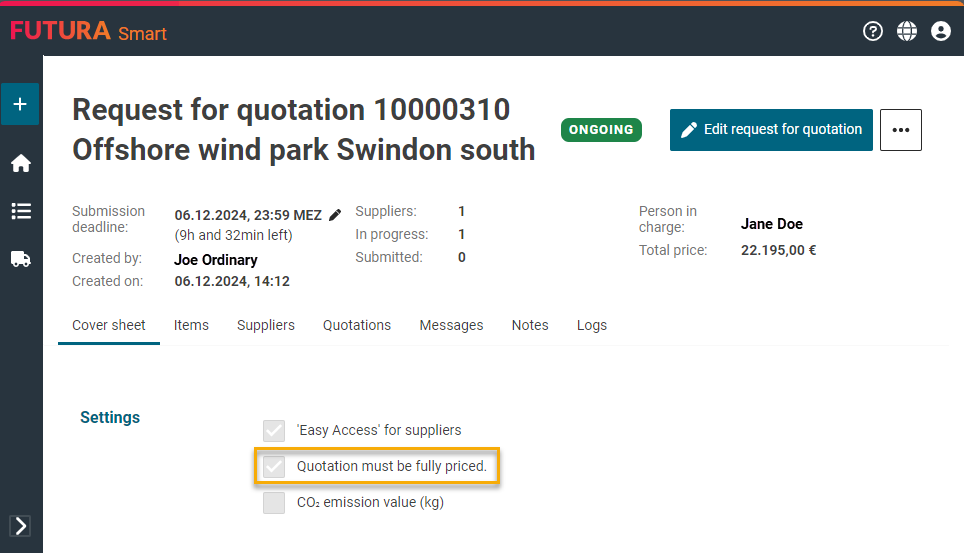The width and height of the screenshot is (964, 553).
Task: Open the three-dots more actions menu
Action: click(900, 130)
